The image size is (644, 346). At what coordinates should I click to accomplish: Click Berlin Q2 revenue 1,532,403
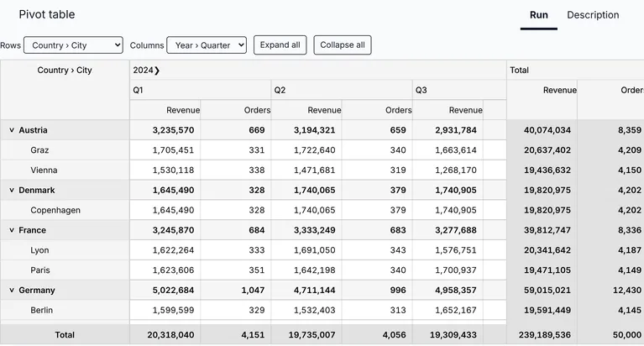coord(306,310)
